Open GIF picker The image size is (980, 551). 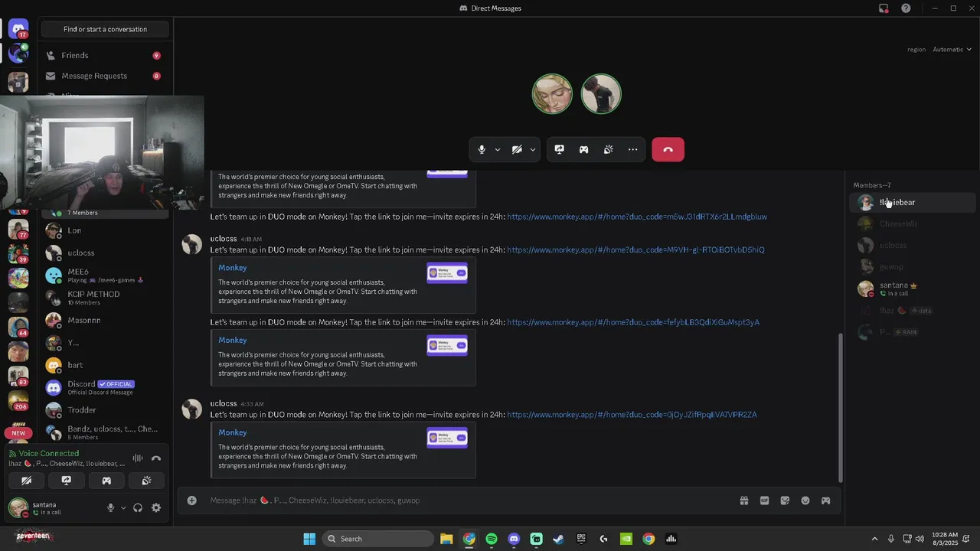[764, 500]
